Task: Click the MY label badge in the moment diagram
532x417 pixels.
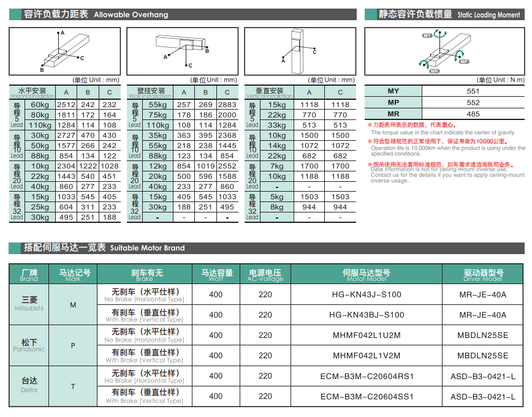Action: (427, 37)
